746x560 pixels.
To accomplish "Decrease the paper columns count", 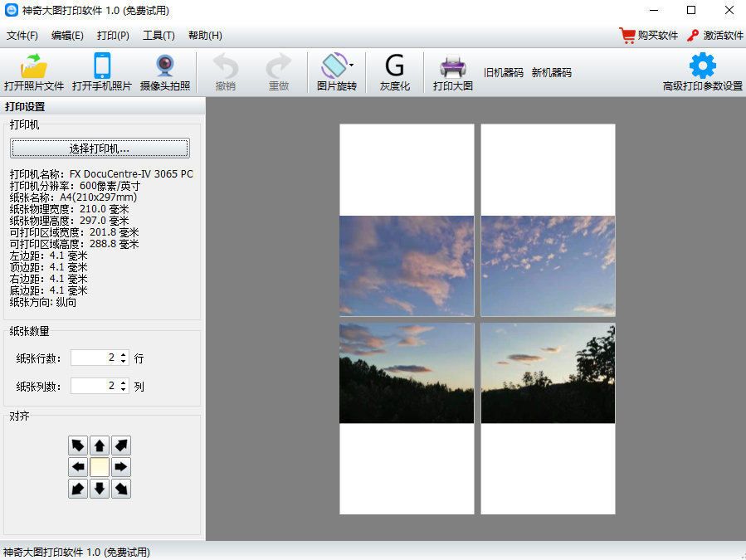I will (124, 390).
